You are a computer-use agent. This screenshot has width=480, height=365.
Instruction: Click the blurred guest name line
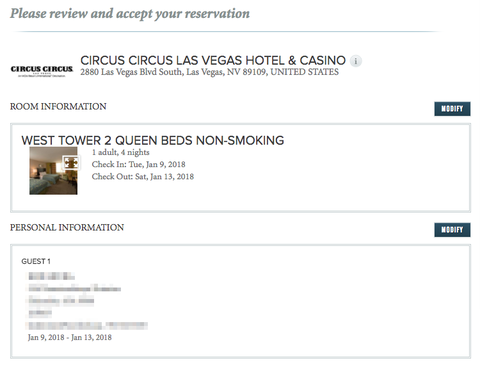(x=51, y=276)
